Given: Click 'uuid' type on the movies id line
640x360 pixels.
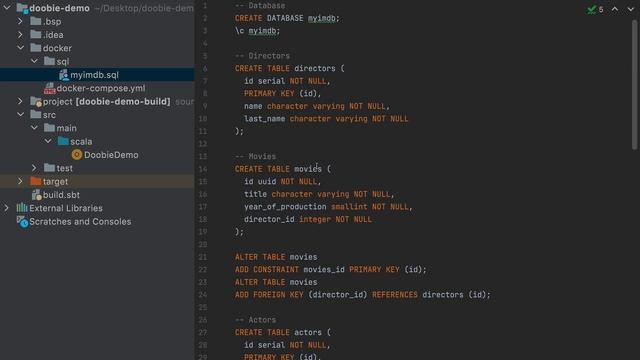Looking at the screenshot, I should [267, 182].
